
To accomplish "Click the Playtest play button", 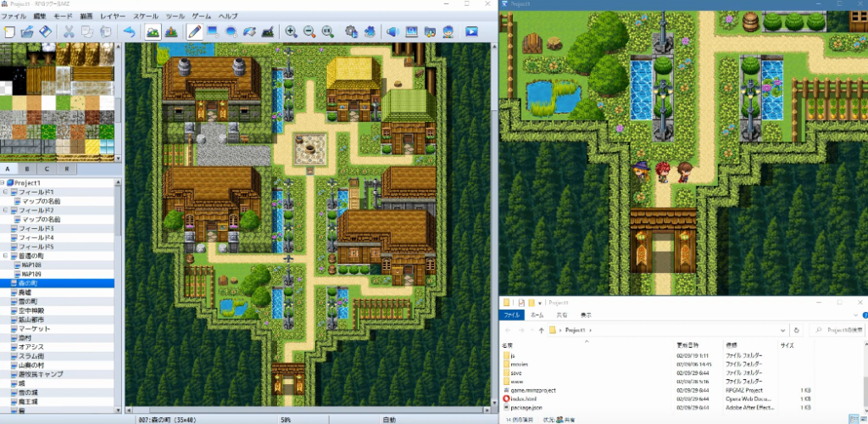I will tap(472, 32).
